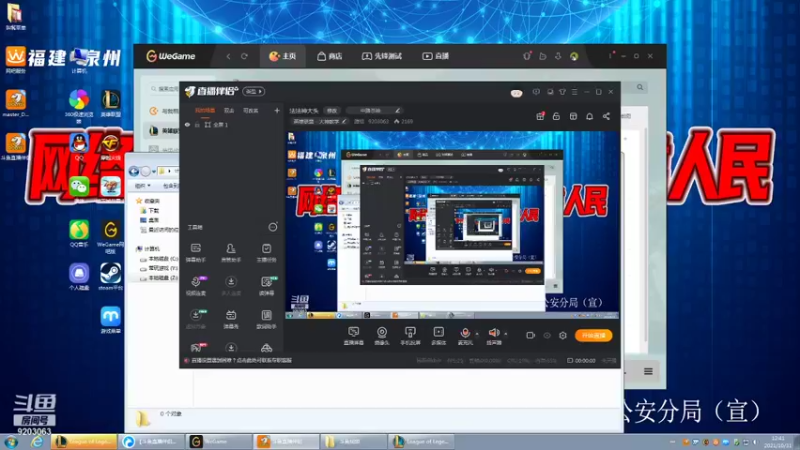The width and height of the screenshot is (800, 450).
Task: Click the unlock padlock icon in stream toolbar
Action: click(556, 116)
